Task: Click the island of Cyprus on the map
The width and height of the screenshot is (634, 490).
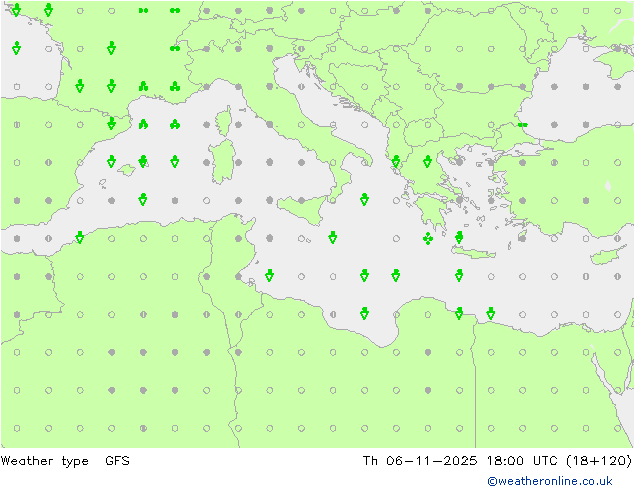Action: pyautogui.click(x=604, y=256)
